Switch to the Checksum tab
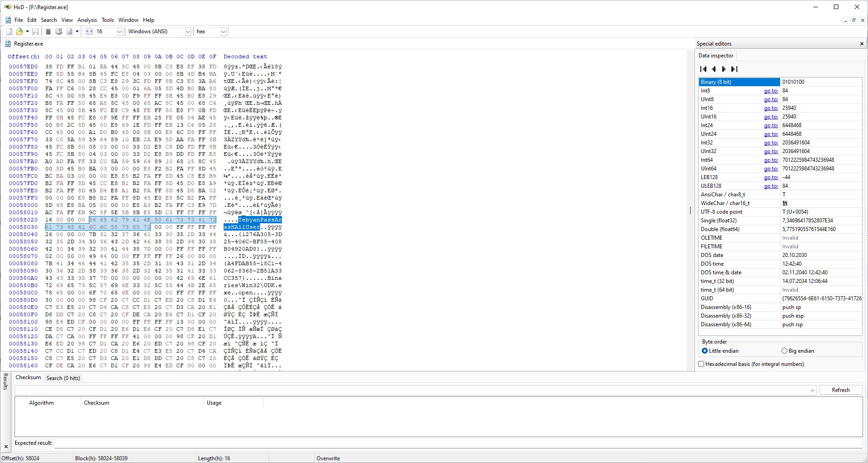868x463 pixels. (x=28, y=378)
